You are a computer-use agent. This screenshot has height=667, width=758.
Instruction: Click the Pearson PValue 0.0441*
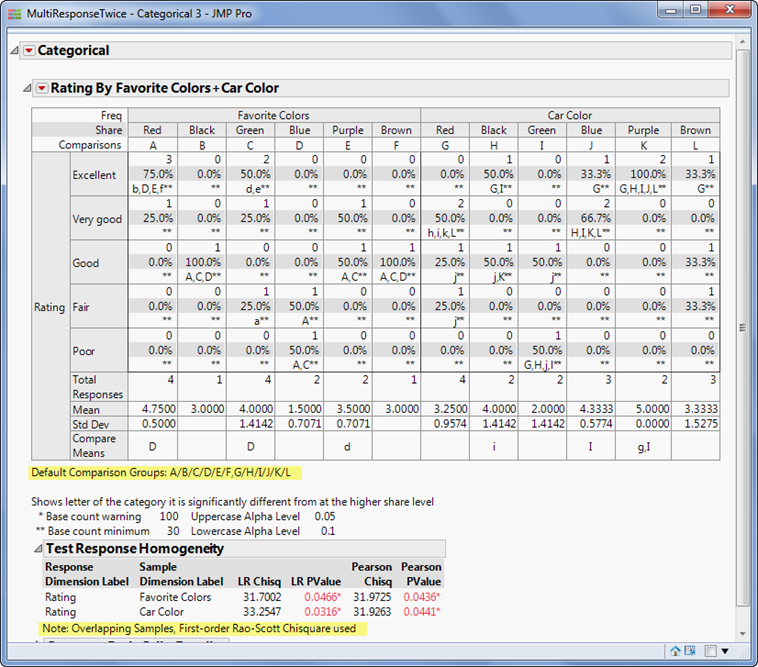422,611
